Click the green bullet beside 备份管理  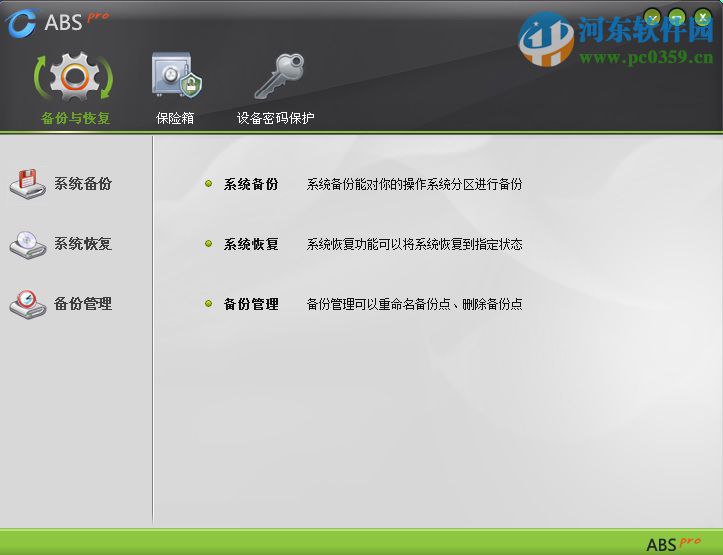pos(208,303)
